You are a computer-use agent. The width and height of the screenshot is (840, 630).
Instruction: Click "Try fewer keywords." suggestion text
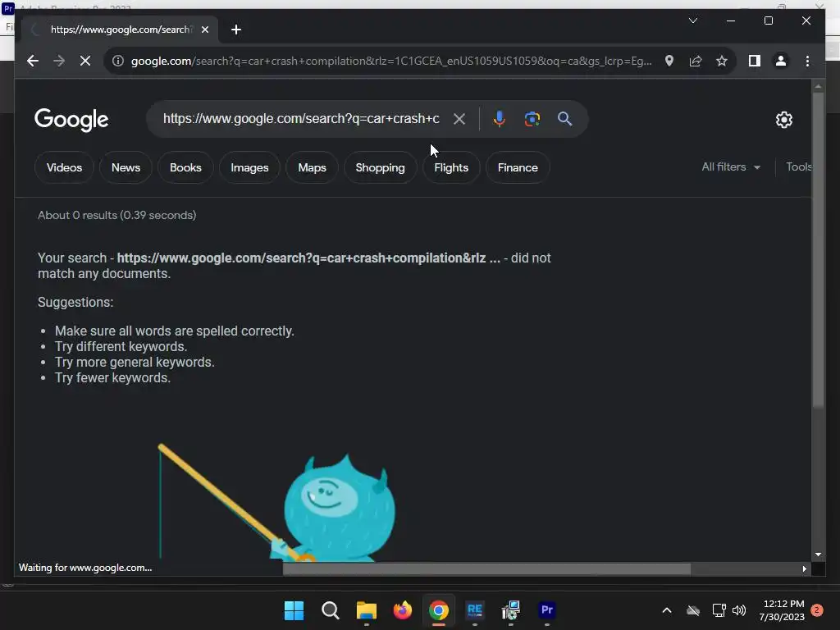pos(112,377)
